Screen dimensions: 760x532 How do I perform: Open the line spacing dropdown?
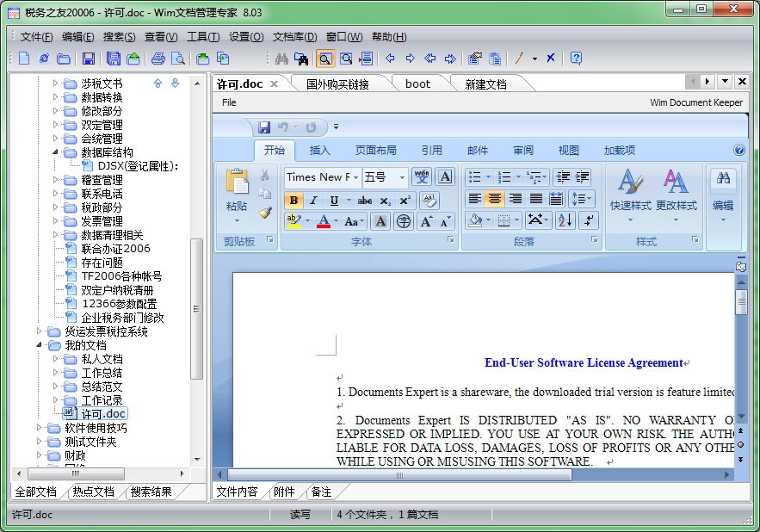pos(582,198)
